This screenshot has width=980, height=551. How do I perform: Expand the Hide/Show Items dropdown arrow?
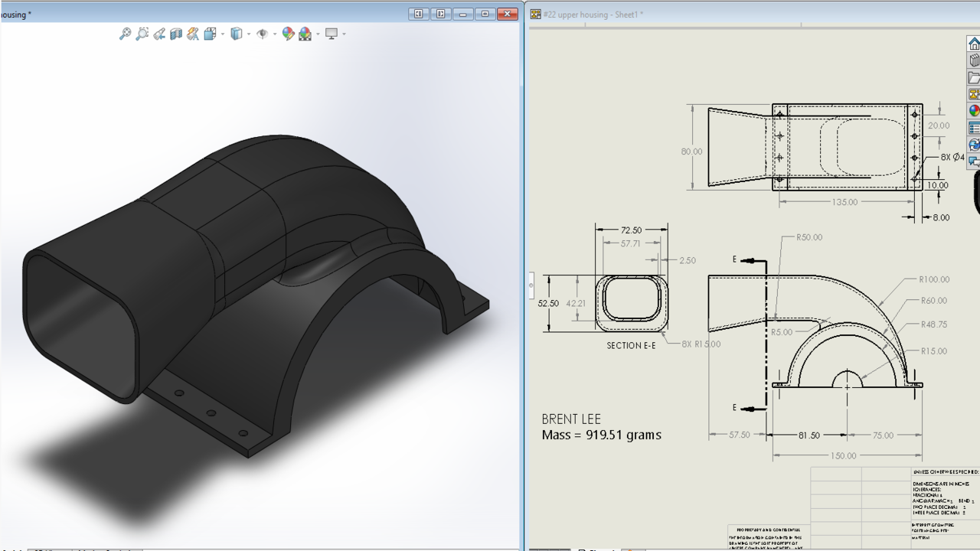(274, 34)
